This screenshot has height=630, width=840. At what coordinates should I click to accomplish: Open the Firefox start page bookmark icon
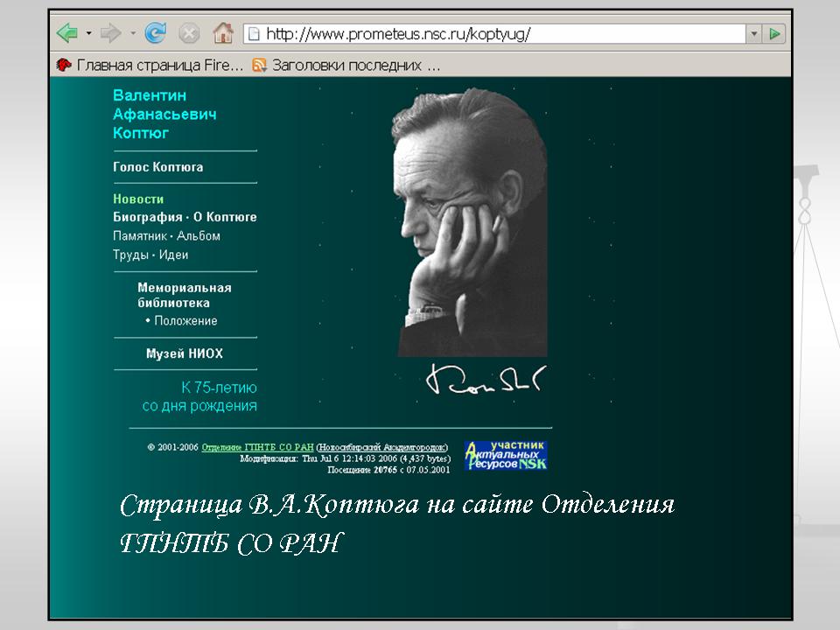click(x=64, y=65)
